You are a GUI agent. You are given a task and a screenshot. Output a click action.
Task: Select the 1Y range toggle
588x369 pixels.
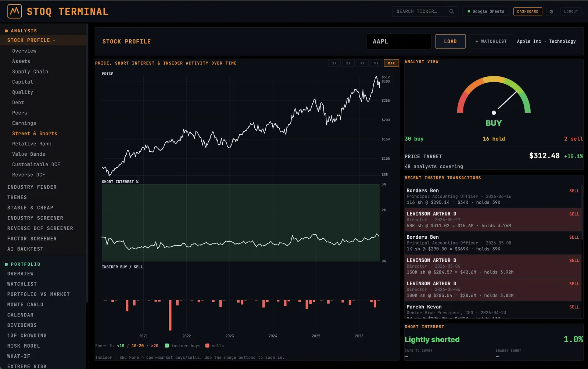click(334, 63)
